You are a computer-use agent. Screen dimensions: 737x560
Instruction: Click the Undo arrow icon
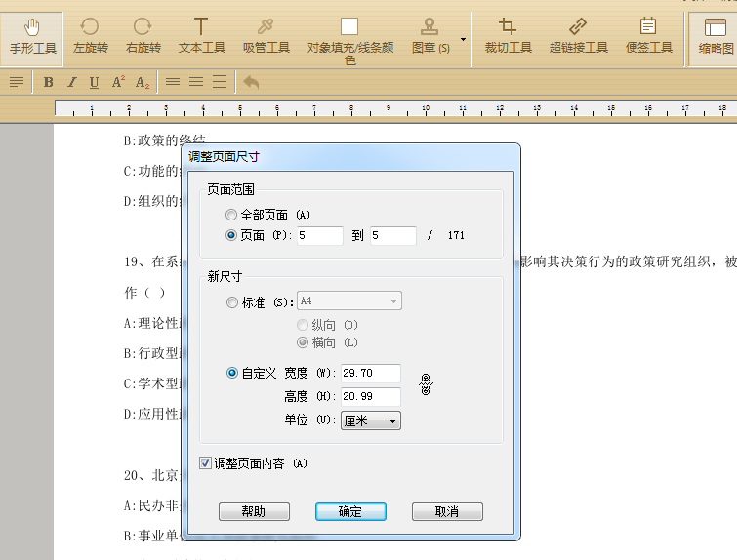click(252, 82)
